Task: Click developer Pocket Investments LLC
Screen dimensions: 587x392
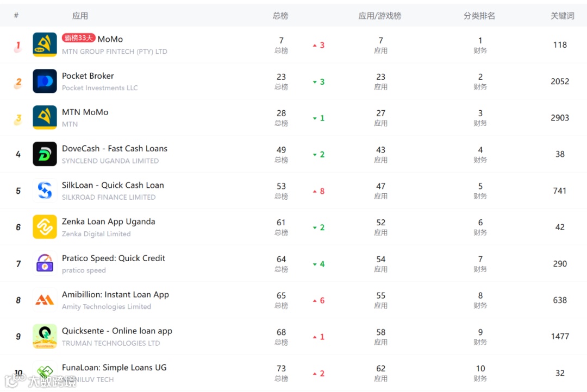Action: [x=99, y=88]
